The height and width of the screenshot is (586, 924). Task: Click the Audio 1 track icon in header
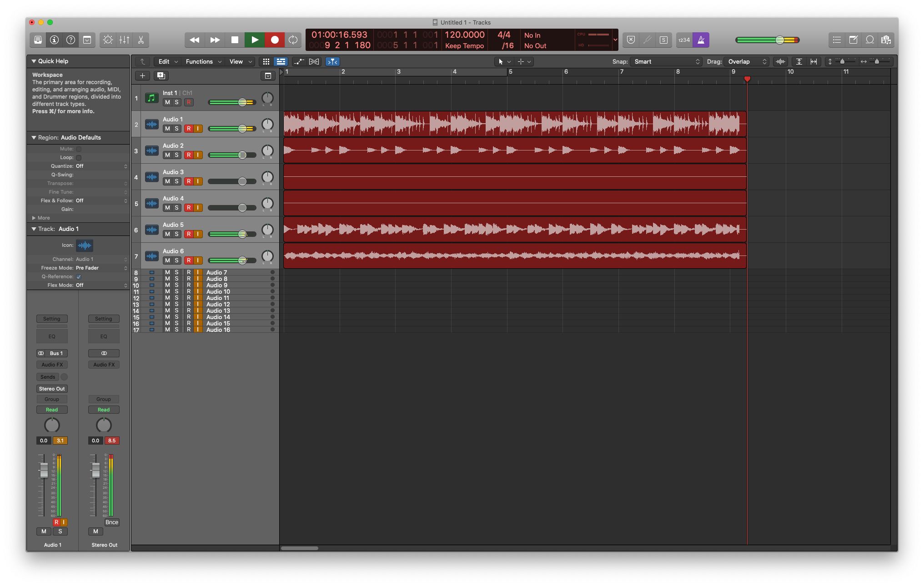151,124
